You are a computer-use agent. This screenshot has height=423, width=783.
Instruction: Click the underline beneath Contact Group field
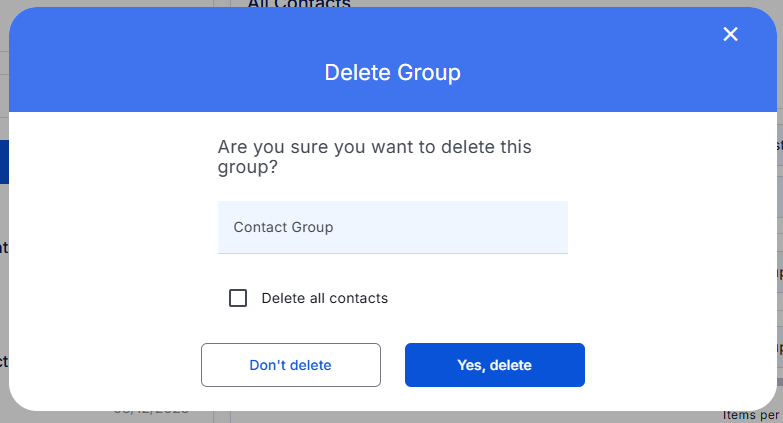[392, 253]
